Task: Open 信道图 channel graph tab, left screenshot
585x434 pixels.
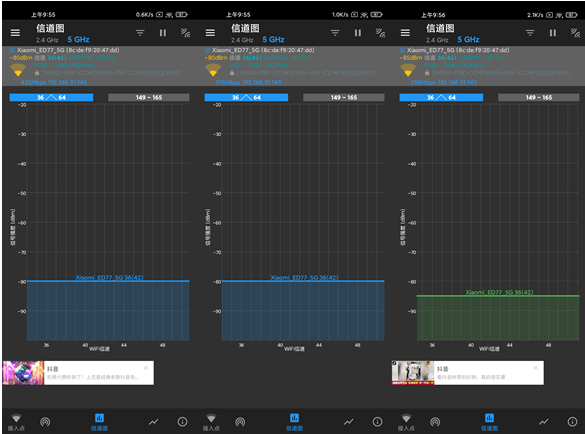Action: click(99, 422)
